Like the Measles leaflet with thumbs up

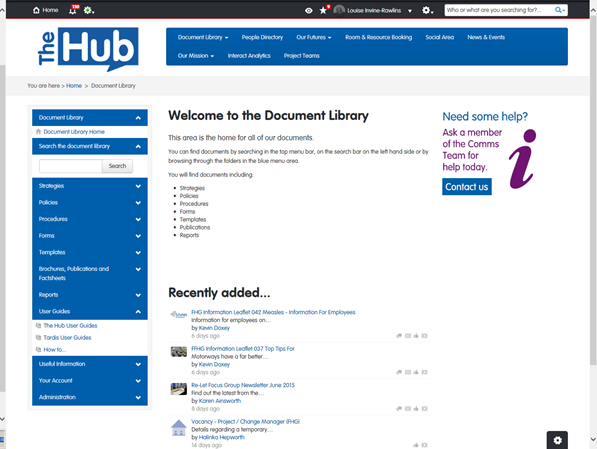416,336
